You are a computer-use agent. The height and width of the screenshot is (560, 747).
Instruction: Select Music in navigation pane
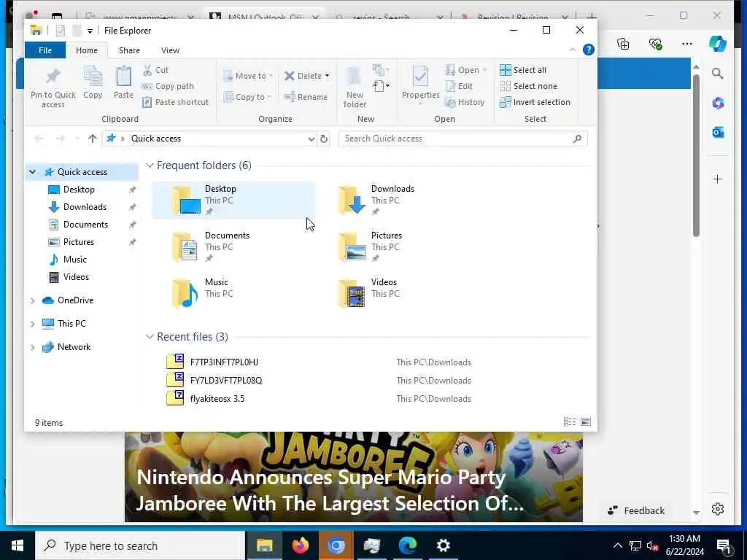pos(75,260)
